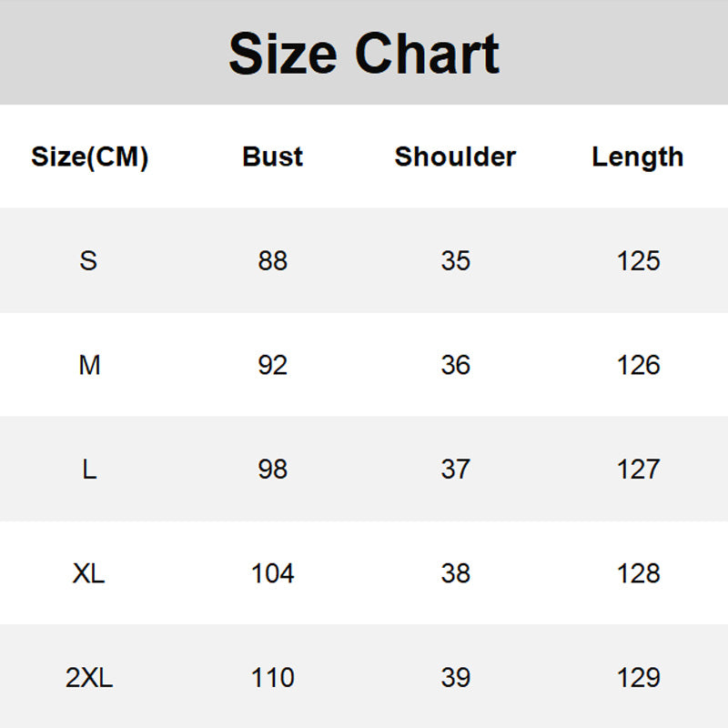Click the Bust column header

pyautogui.click(x=272, y=157)
